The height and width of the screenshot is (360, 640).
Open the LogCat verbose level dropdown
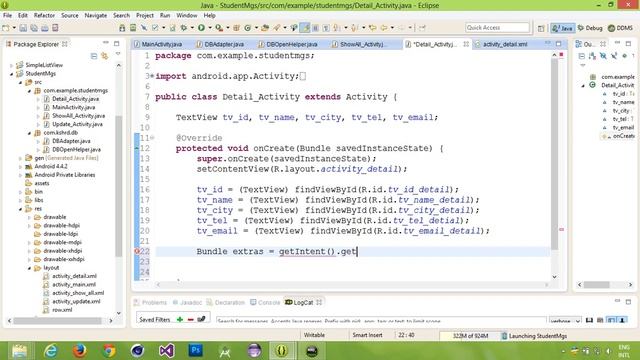pos(565,321)
